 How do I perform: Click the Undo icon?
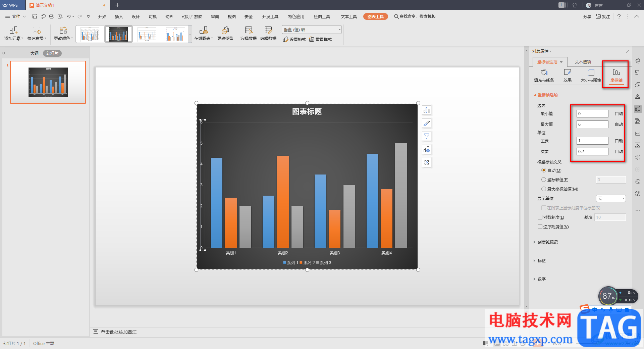(x=68, y=16)
